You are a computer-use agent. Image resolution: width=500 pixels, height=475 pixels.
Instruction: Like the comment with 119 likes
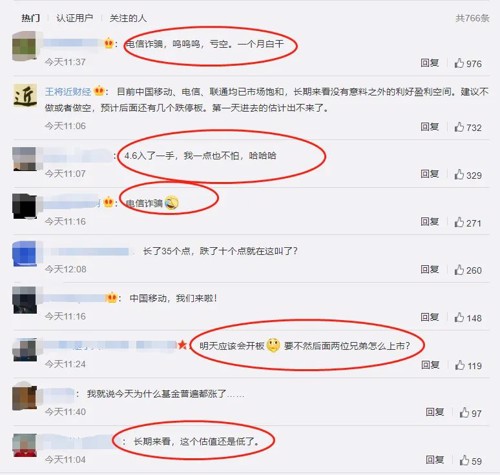[x=460, y=365]
